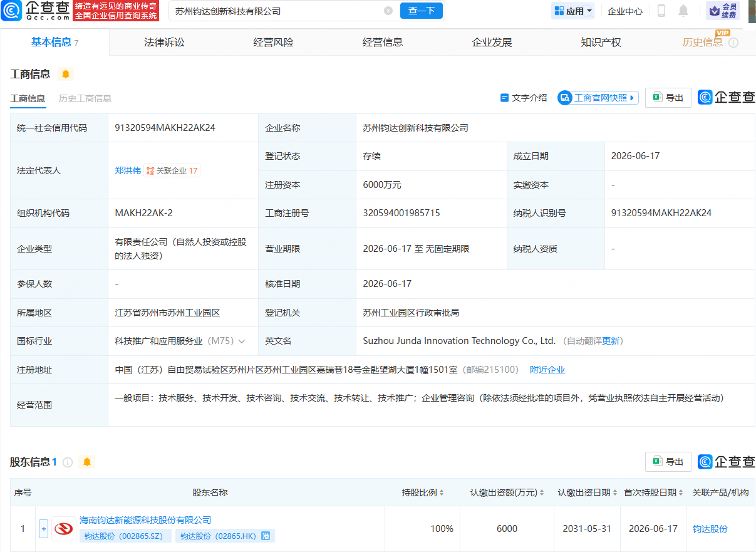This screenshot has height=552, width=756.
Task: Click 登记状态 value 存续
Action: 371,156
